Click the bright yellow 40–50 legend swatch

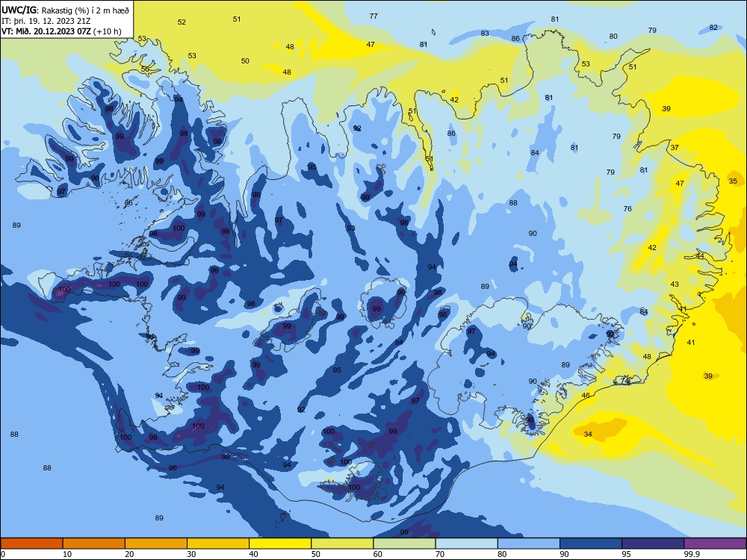click(x=280, y=544)
